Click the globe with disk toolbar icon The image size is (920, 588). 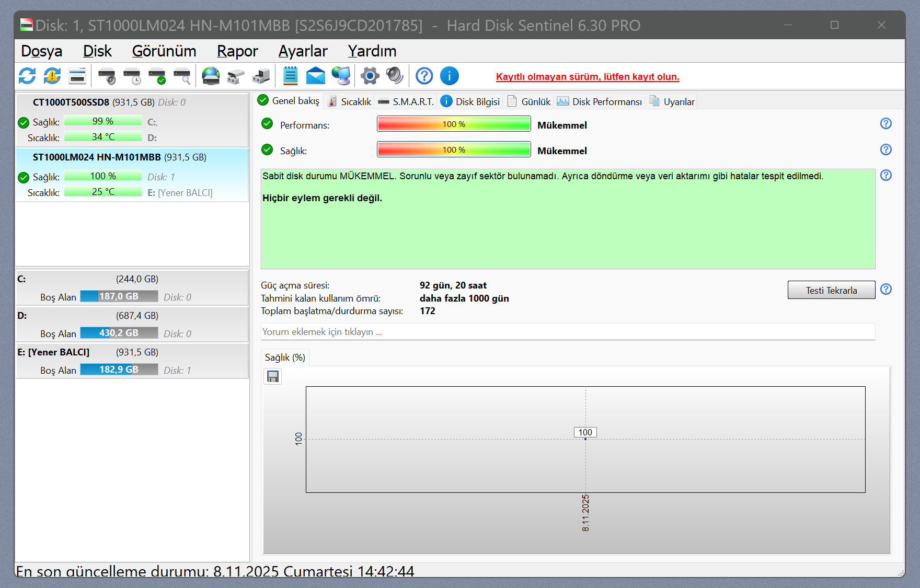click(x=211, y=76)
